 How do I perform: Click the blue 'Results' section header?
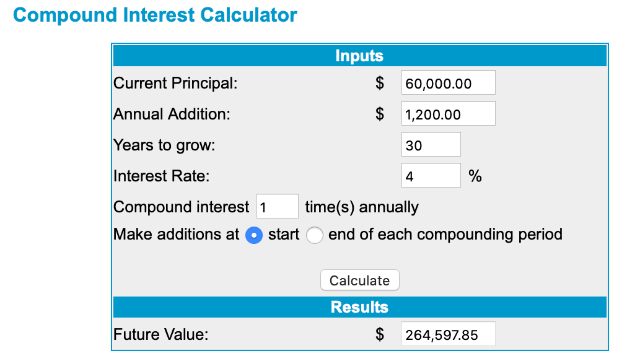pyautogui.click(x=359, y=307)
